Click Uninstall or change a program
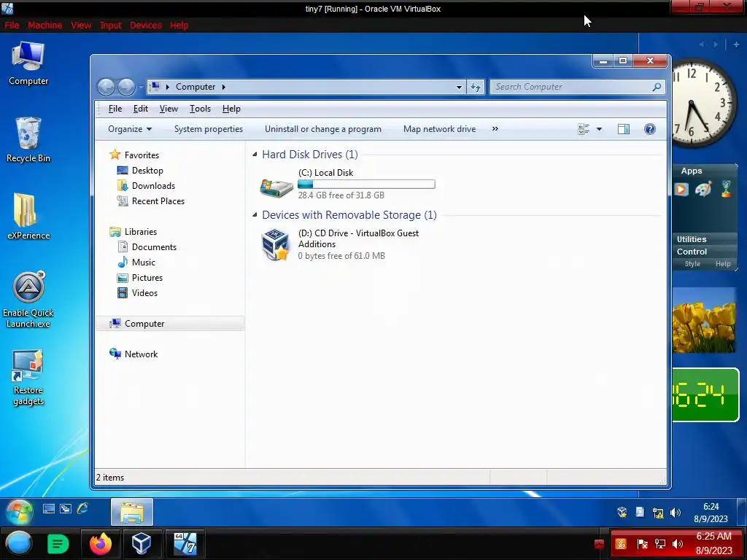Screen dimensions: 747x560 (x=323, y=129)
